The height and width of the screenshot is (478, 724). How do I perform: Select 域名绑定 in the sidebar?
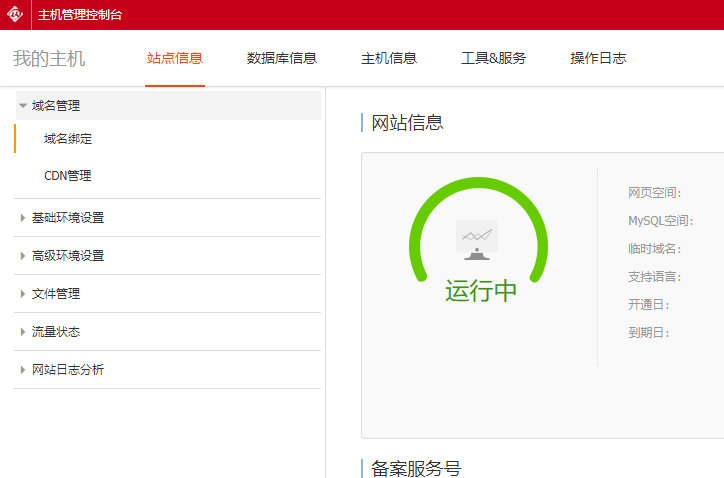pos(68,139)
